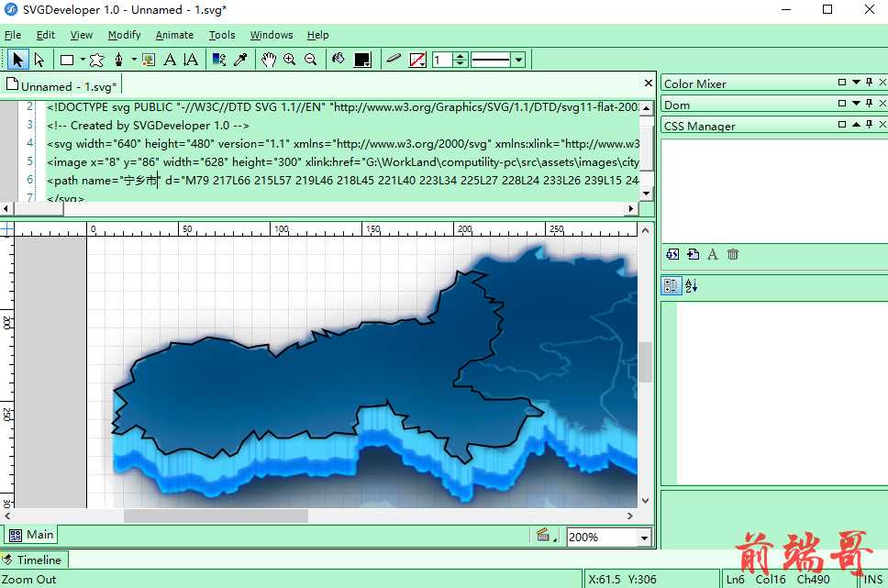The width and height of the screenshot is (888, 588).
Task: Click the layer options icon beside zoom box
Action: tap(544, 535)
